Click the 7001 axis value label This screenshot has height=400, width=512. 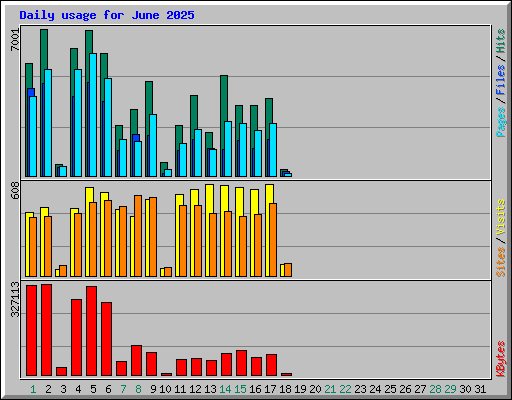[15, 40]
